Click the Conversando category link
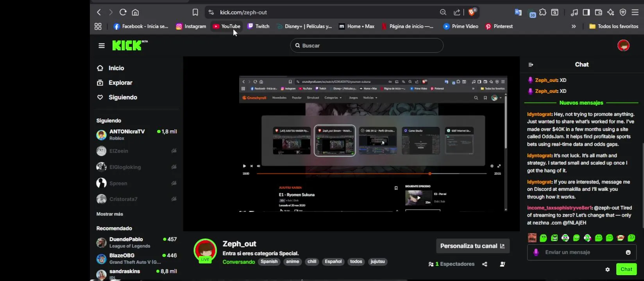644x281 pixels. (x=239, y=262)
